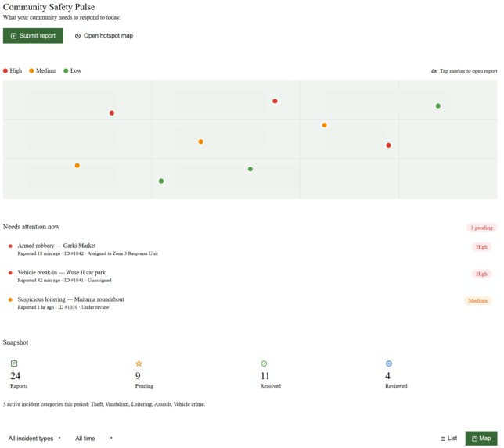504x448 pixels.
Task: Open the orange marker at the bottom left of the map
Action: (x=77, y=166)
